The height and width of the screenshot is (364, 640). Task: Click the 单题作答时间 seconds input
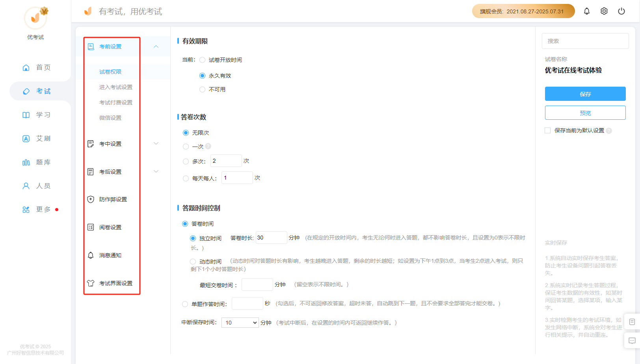(247, 303)
